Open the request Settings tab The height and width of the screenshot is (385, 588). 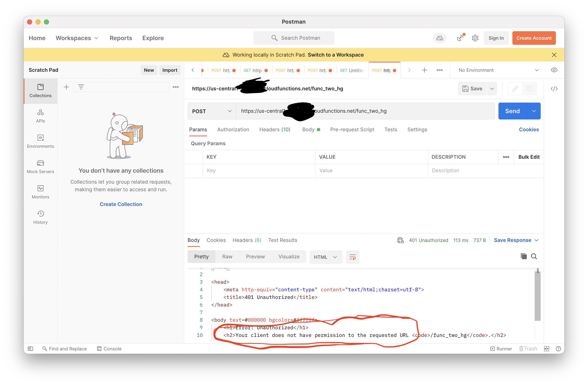(x=417, y=130)
